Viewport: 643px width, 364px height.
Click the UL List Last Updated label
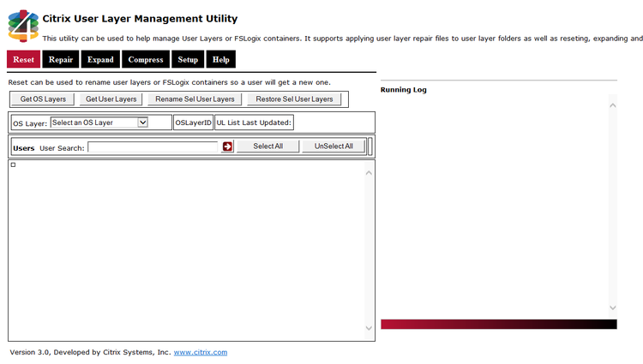[254, 122]
